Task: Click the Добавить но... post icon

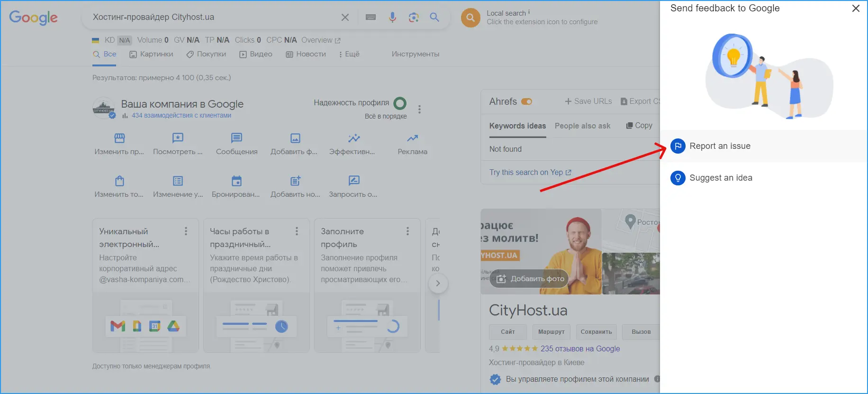Action: click(295, 181)
